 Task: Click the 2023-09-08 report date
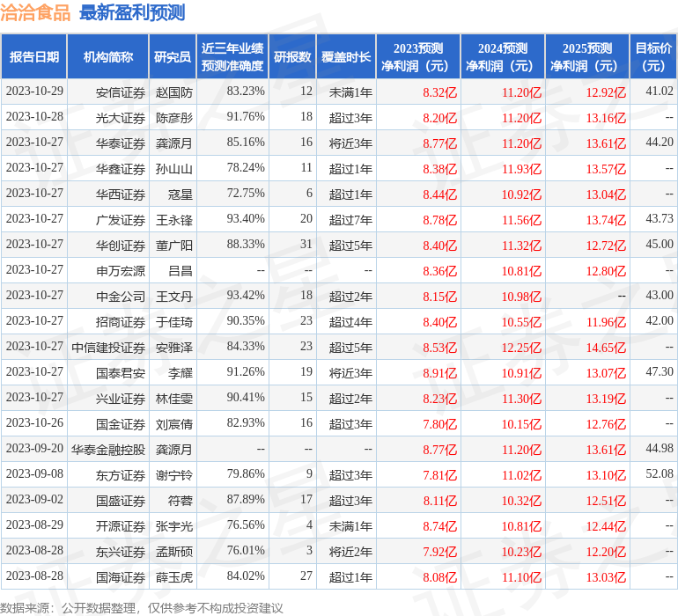(x=34, y=473)
